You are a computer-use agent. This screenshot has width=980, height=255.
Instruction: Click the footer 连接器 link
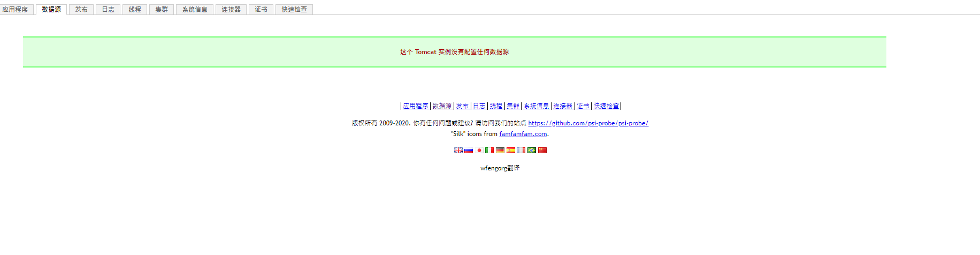(563, 106)
